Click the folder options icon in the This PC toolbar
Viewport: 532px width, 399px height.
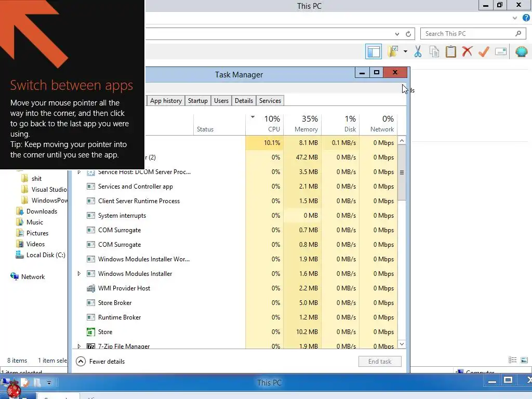(x=393, y=51)
